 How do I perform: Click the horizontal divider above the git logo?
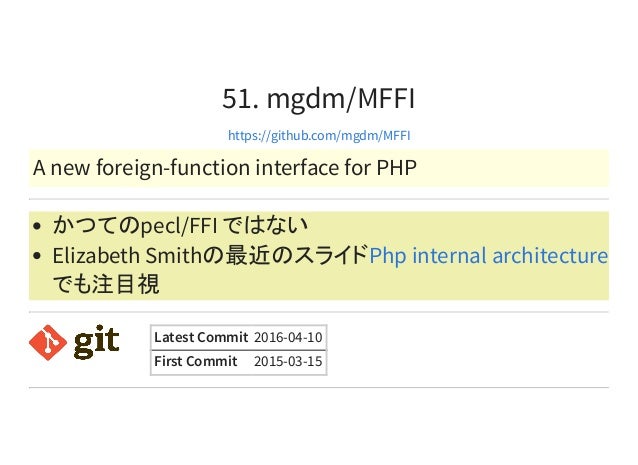point(319,312)
